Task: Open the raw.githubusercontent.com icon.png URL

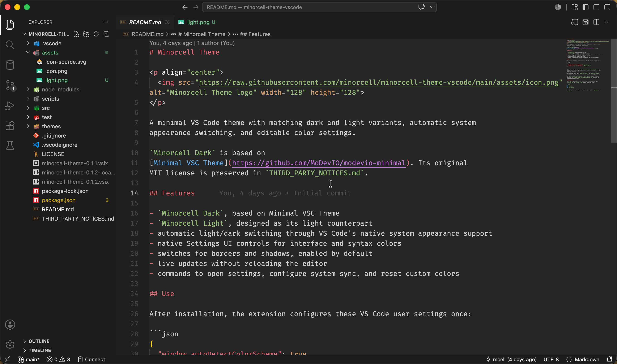Action: click(x=378, y=82)
